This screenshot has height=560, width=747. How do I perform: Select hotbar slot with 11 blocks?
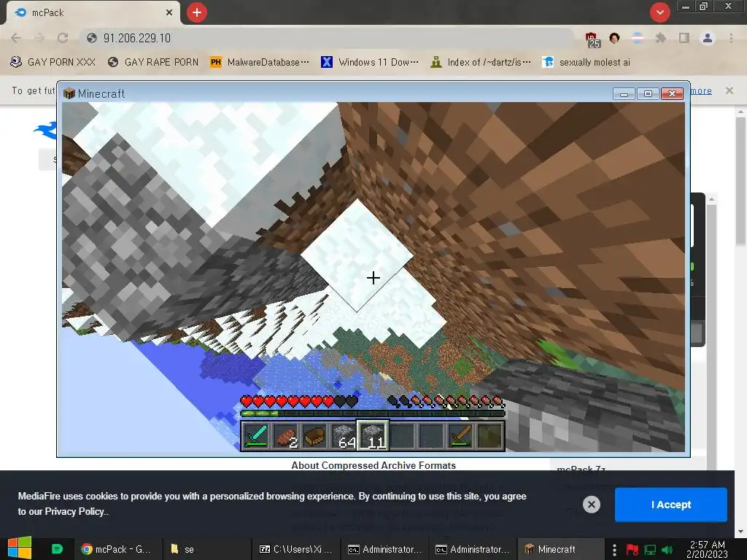pos(373,436)
